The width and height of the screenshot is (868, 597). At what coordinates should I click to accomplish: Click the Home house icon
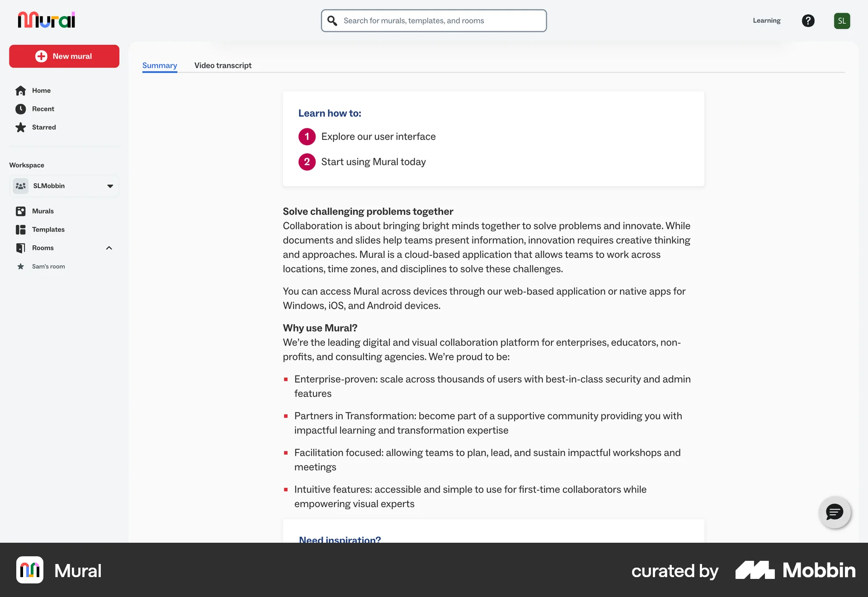pyautogui.click(x=20, y=90)
